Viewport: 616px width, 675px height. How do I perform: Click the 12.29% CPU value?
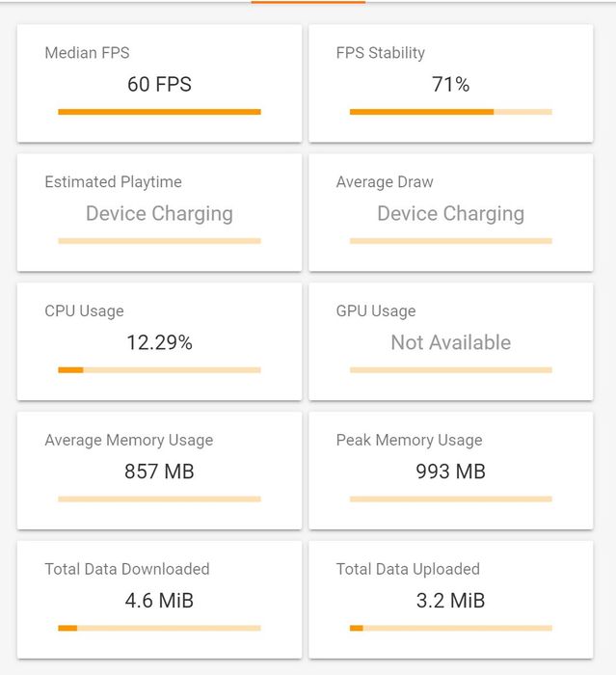point(159,342)
